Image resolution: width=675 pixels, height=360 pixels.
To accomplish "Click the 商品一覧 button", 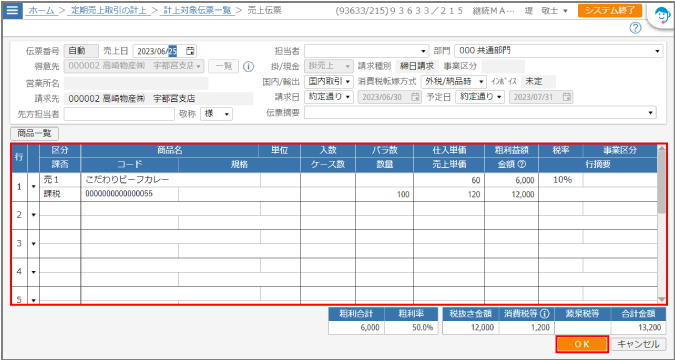I will pyautogui.click(x=34, y=133).
